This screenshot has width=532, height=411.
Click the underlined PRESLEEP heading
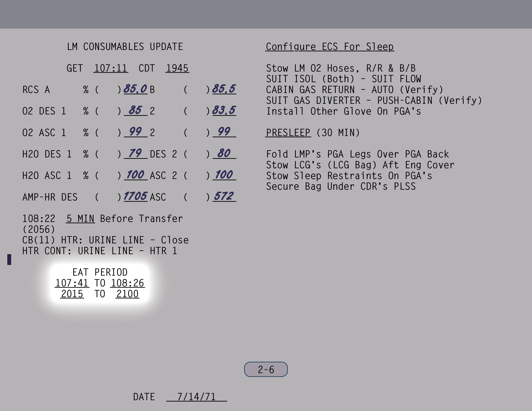tap(288, 133)
